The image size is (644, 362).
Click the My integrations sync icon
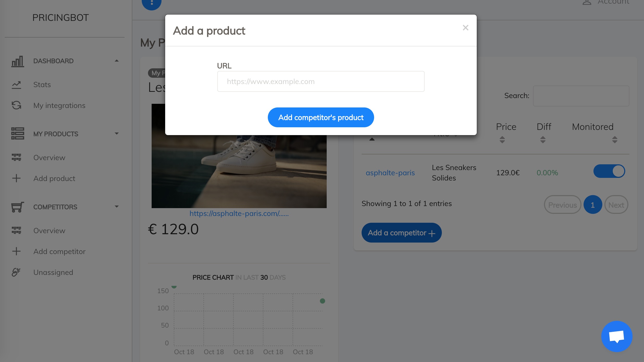pyautogui.click(x=16, y=105)
